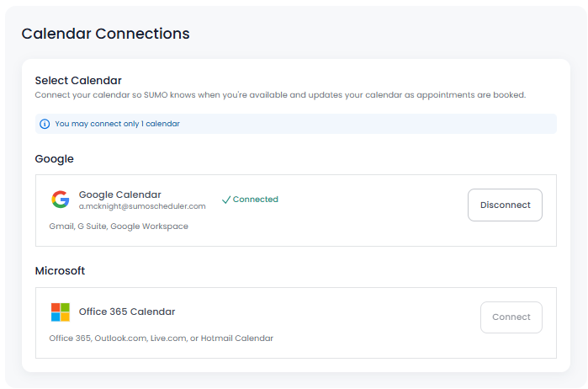Screen dimensions: 588x389
Task: Click the green Connected checkmark icon
Action: [225, 200]
